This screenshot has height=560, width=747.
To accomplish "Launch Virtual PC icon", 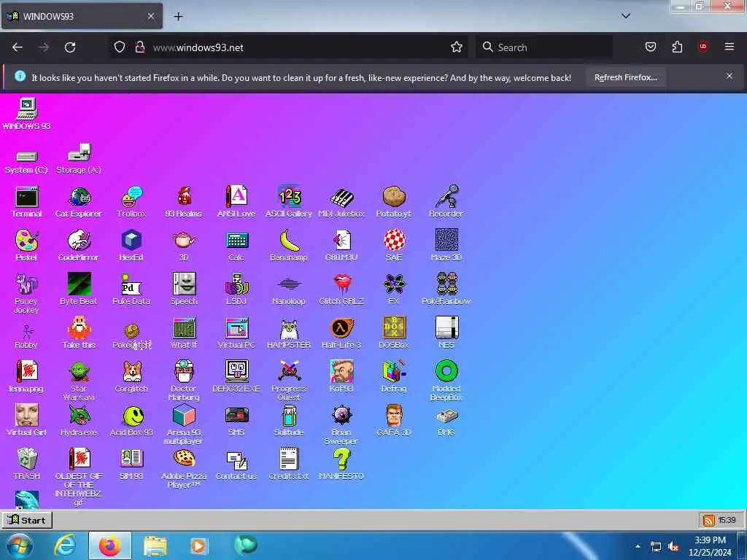I will [x=236, y=332].
